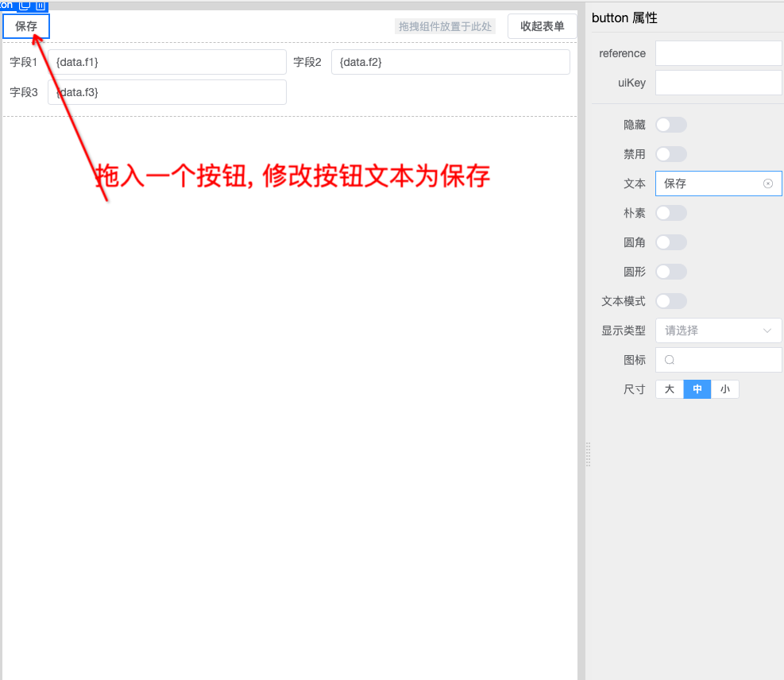Viewport: 784px width, 680px height.
Task: Click the 图标 picker field
Action: (x=719, y=360)
